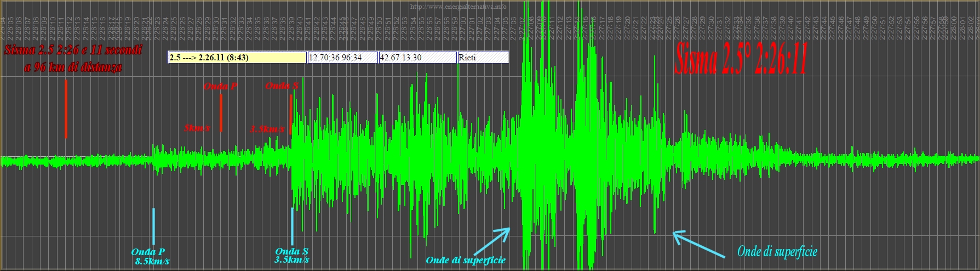This screenshot has width=980, height=271.
Task: Click the cyan 'Onda P' label
Action: click(x=148, y=252)
